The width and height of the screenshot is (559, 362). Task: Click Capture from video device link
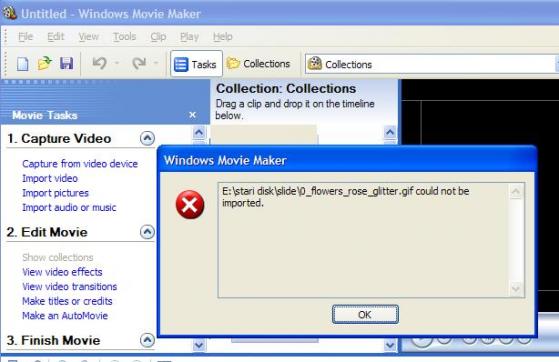[80, 164]
